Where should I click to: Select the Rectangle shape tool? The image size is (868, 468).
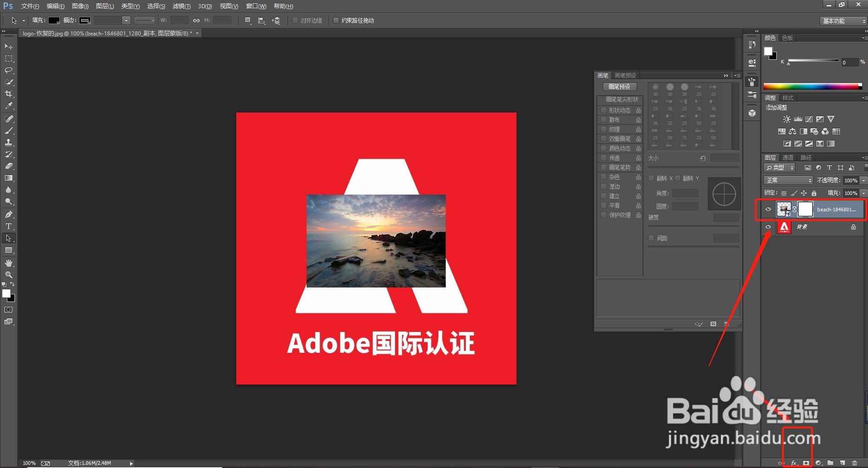pyautogui.click(x=9, y=250)
